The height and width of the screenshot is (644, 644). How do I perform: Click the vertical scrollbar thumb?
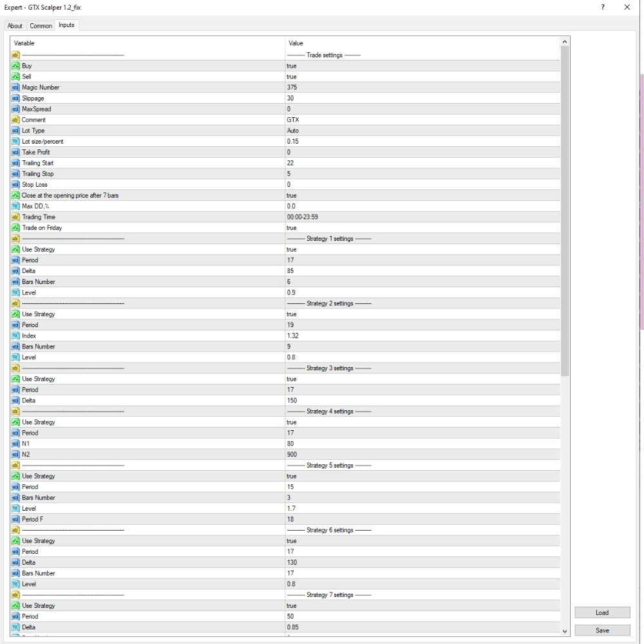(565, 211)
